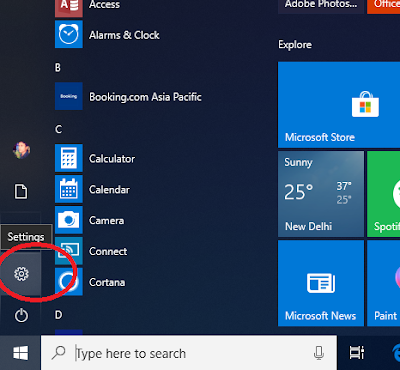Select the Booking.com Asia Pacific label
400x370 pixels.
point(145,97)
